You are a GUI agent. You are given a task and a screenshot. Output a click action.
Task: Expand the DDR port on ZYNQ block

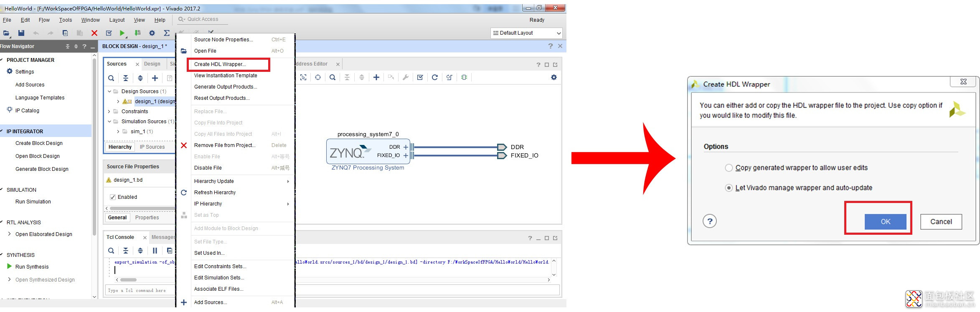[406, 147]
